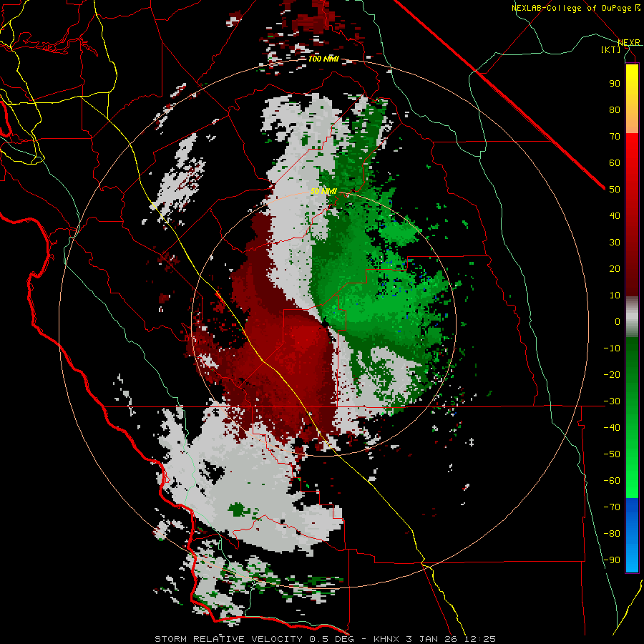
Task: Click the 100 NMI range ring label
Action: pyautogui.click(x=323, y=59)
